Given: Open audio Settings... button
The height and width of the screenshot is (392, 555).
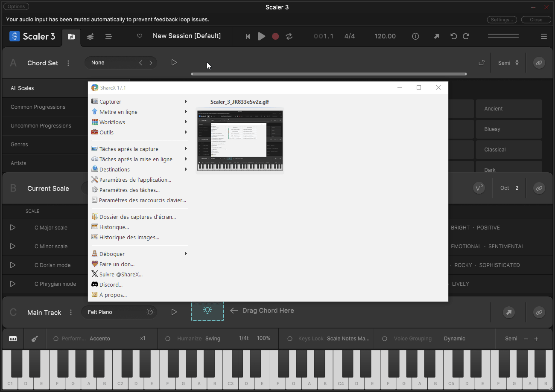Looking at the screenshot, I should 502,20.
